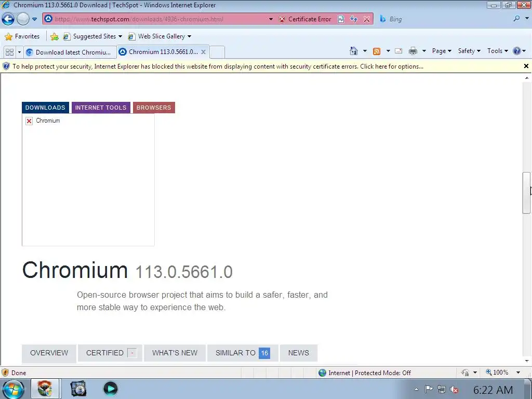
Task: Click the scrollbar up arrow
Action: [x=527, y=78]
